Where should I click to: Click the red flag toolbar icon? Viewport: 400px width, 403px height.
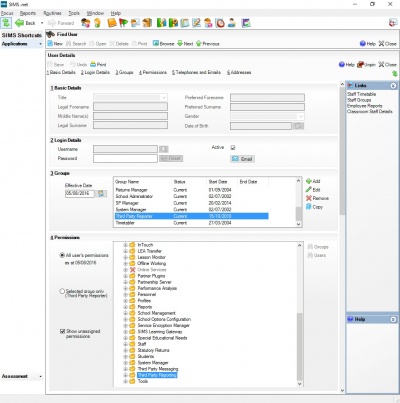(x=123, y=23)
